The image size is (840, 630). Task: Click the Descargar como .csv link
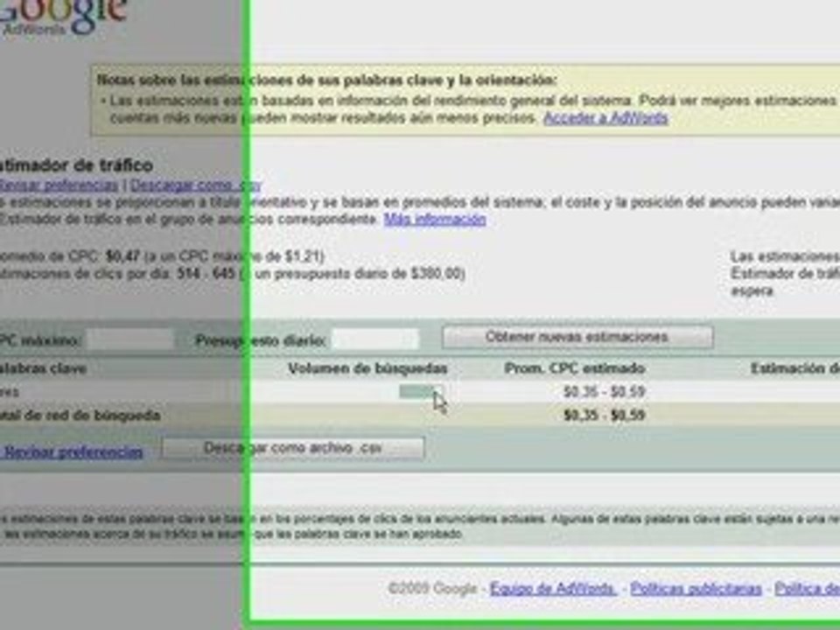click(x=195, y=185)
